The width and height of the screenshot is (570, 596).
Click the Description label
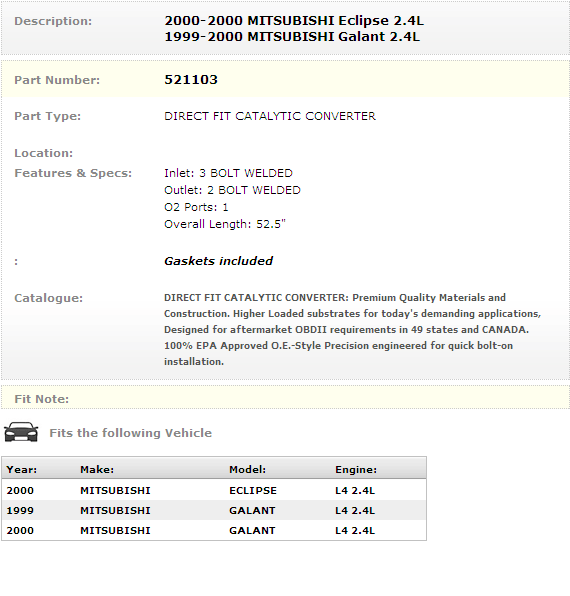pyautogui.click(x=53, y=21)
